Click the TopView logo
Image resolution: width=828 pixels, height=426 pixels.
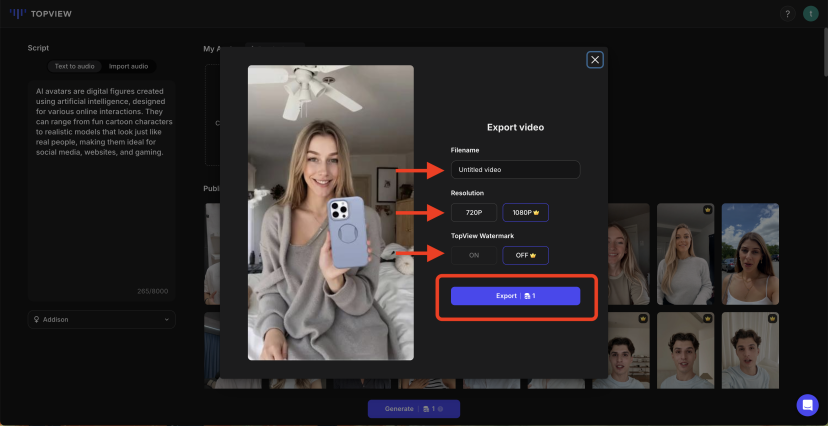click(x=41, y=14)
